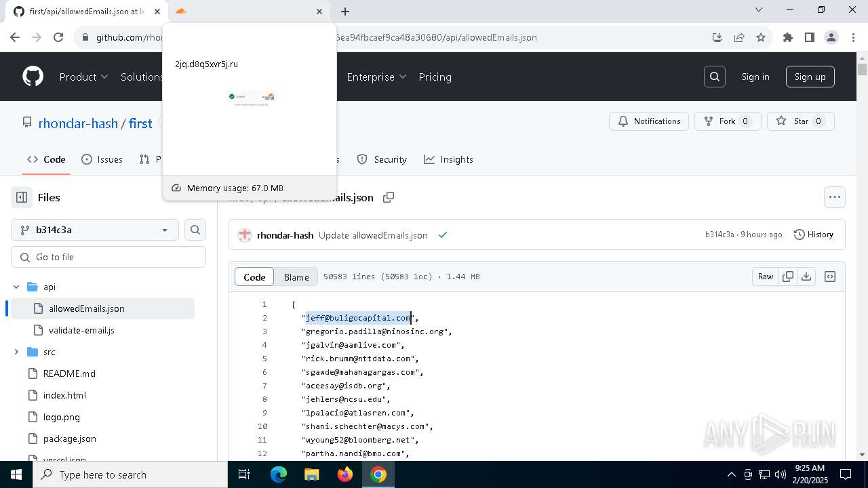Viewport: 868px width, 488px height.
Task: View file History
Action: pyautogui.click(x=814, y=235)
